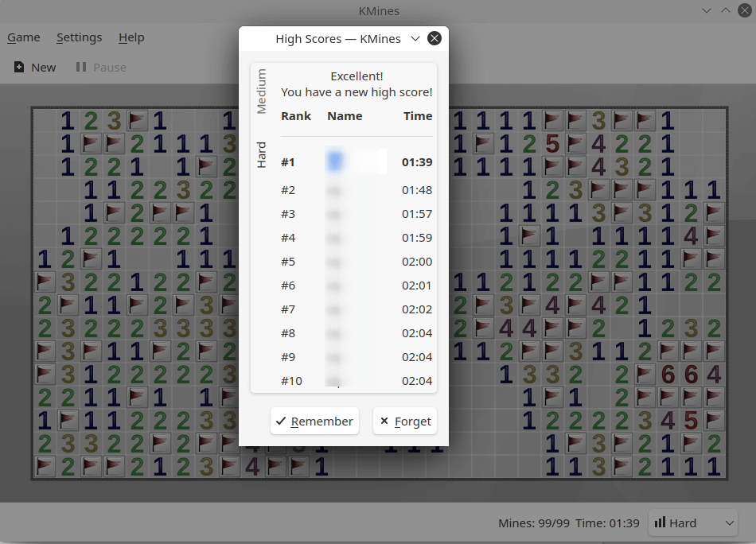Click the 'You have a new high score!' message
The image size is (756, 544).
357,92
